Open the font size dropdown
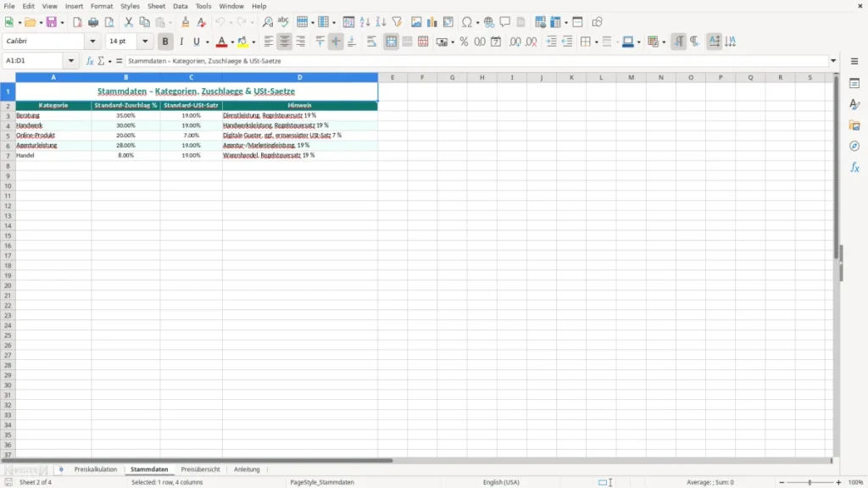The width and height of the screenshot is (868, 488). point(145,41)
